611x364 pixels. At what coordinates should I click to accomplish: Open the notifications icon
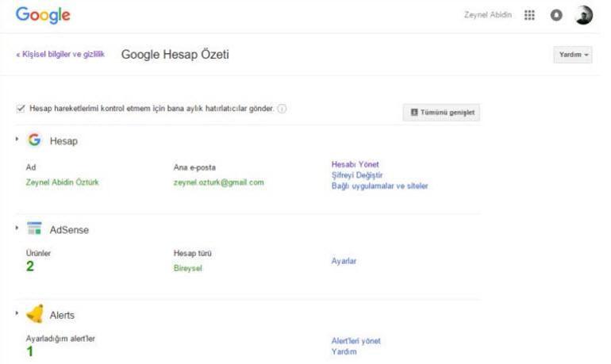click(x=556, y=16)
